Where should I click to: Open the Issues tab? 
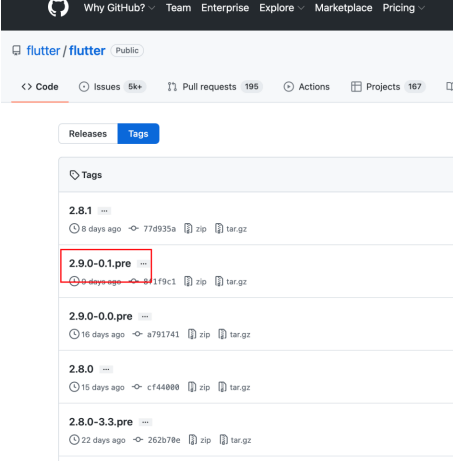point(112,87)
